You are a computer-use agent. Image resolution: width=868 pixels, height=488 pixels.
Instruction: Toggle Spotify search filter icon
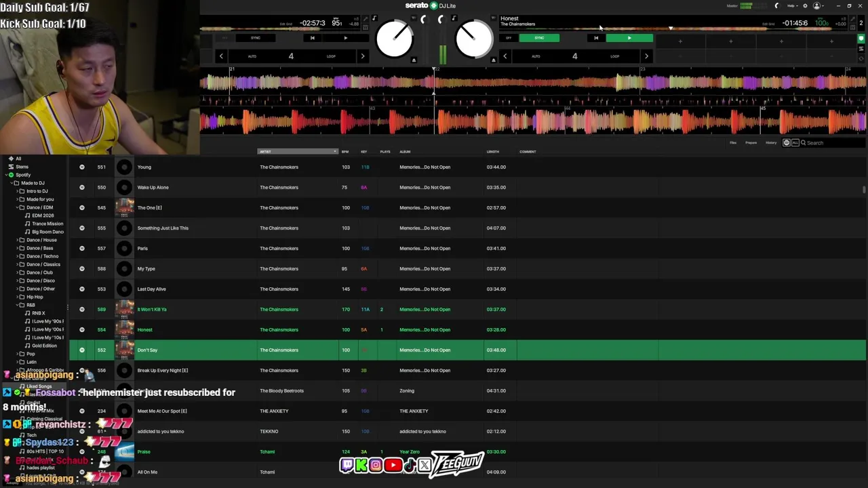(787, 143)
